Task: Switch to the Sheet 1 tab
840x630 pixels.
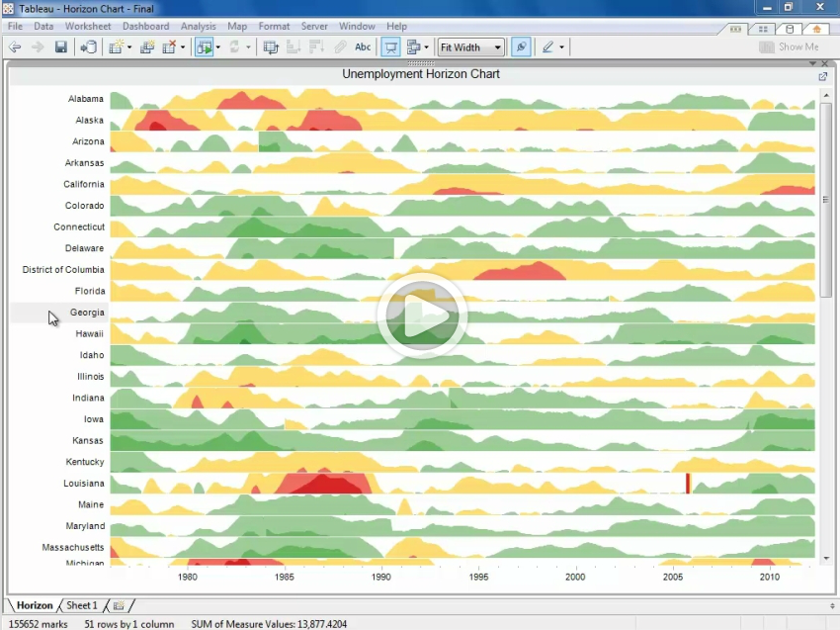Action: point(82,605)
